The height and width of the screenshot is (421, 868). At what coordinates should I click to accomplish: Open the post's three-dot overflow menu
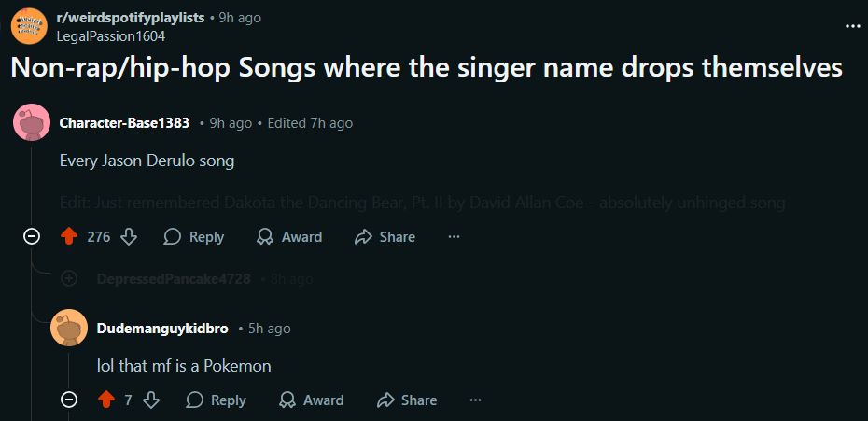(852, 26)
